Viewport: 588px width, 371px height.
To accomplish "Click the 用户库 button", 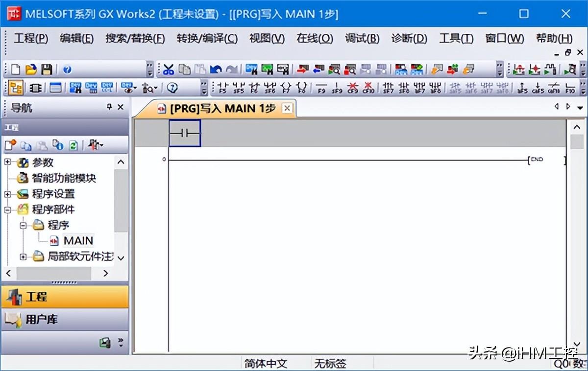I will pyautogui.click(x=65, y=320).
